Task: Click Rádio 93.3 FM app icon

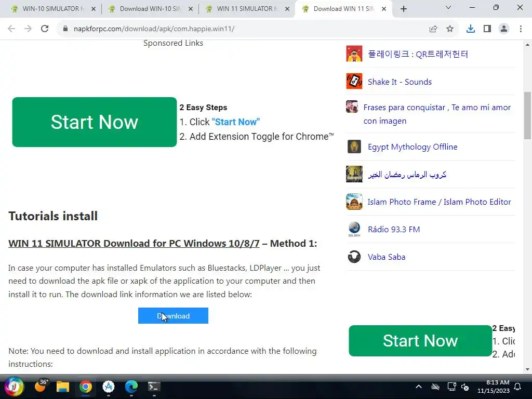Action: [354, 229]
